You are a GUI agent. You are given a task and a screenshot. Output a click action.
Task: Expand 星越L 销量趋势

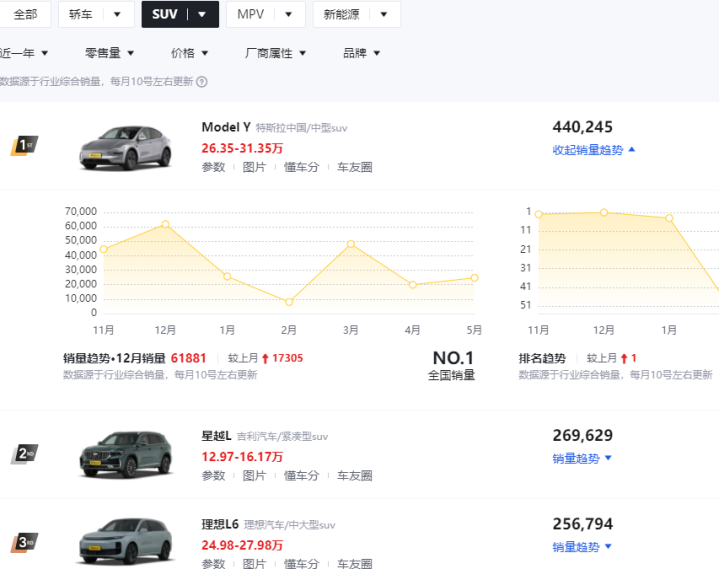582,459
